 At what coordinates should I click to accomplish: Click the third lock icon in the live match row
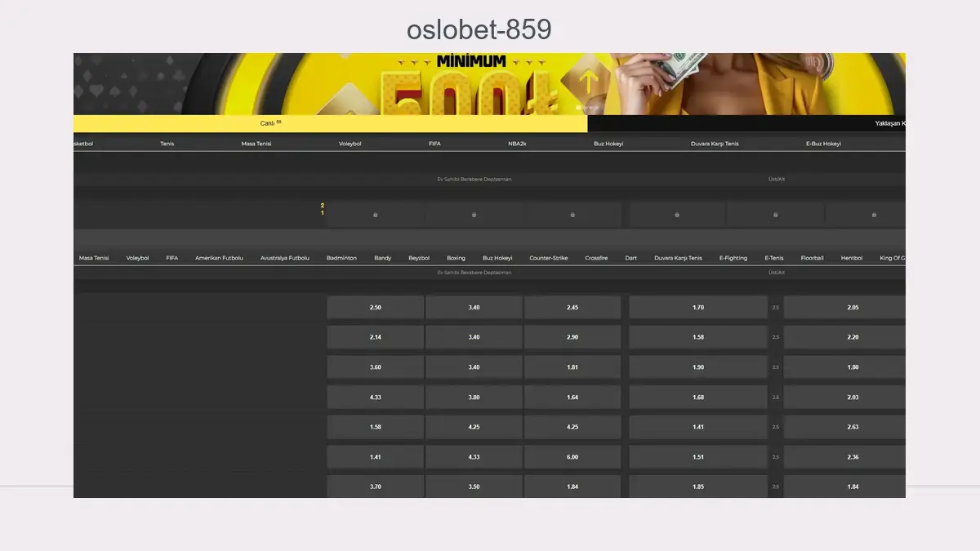pos(572,215)
